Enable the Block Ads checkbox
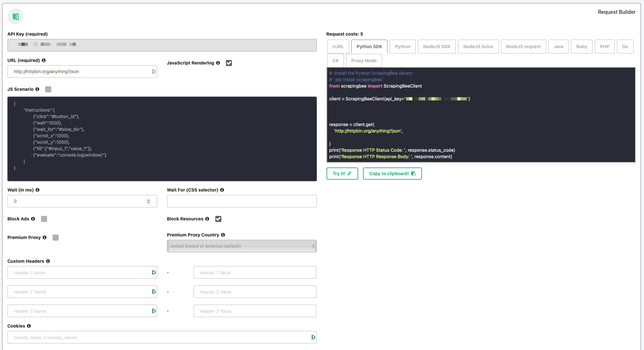Viewport: 644px width, 350px height. coord(44,219)
